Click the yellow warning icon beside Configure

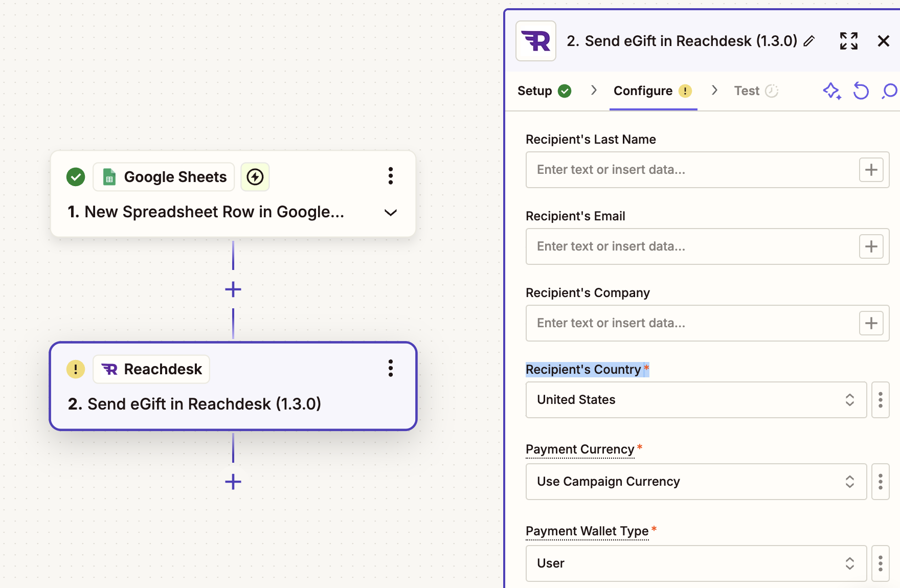point(685,91)
